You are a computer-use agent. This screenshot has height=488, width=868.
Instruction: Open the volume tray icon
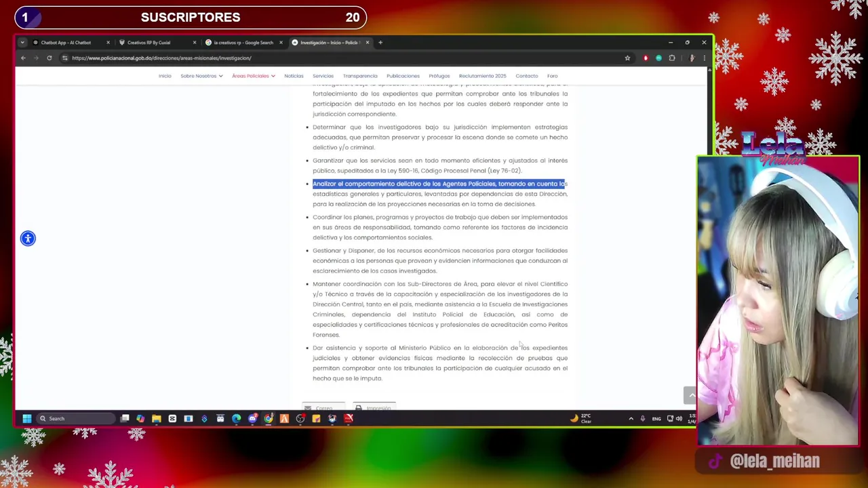[679, 418]
